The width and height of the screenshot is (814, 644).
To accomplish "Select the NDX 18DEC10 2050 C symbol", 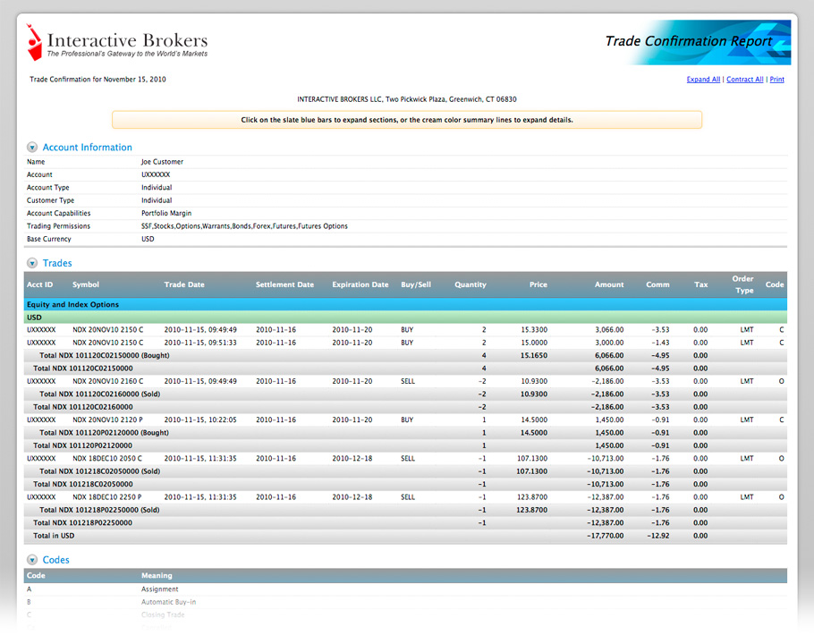I will pos(107,458).
